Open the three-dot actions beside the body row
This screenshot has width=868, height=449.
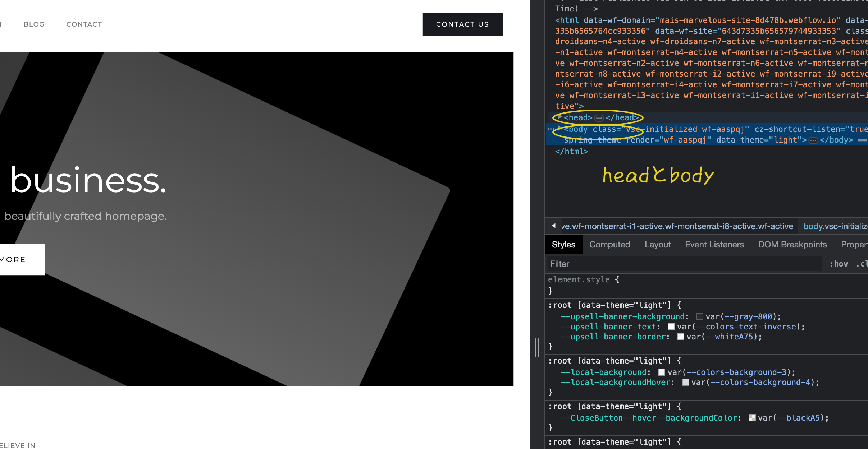tap(550, 129)
